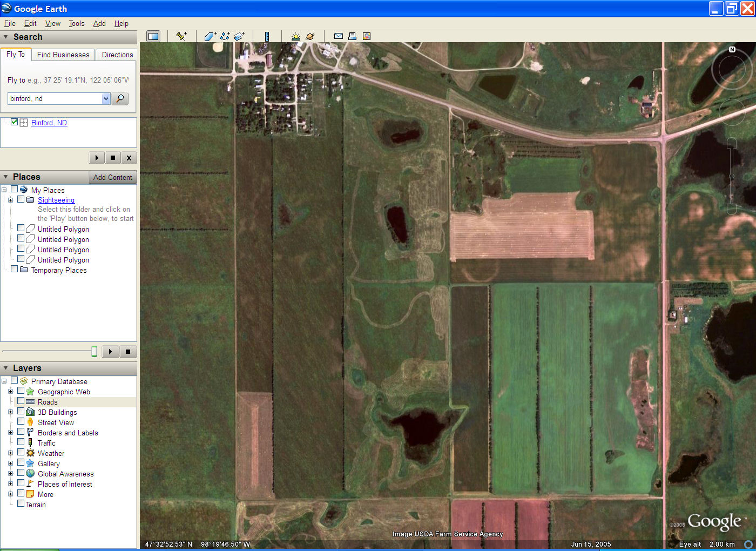Viewport: 756px width, 551px height.
Task: Click the Global Awareness globe icon
Action: click(x=30, y=474)
